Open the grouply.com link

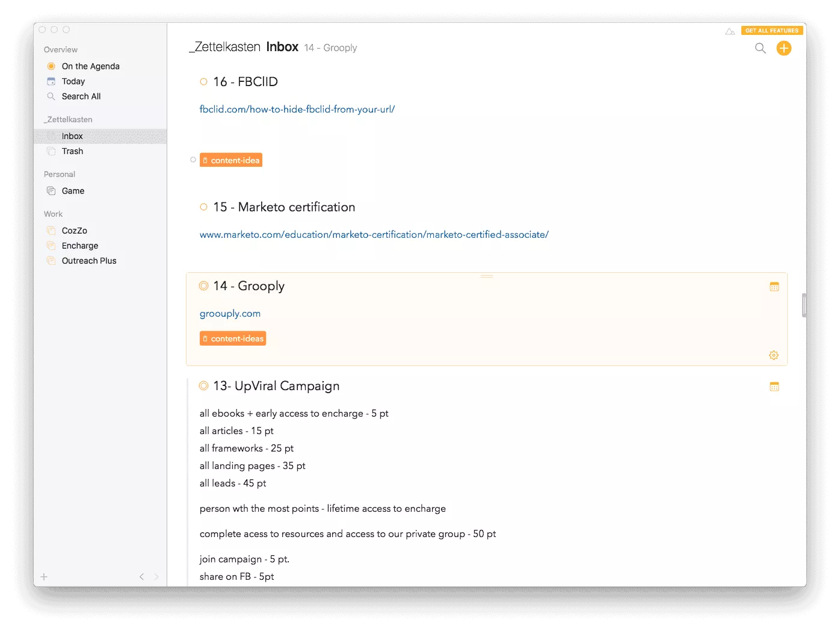[x=230, y=314]
